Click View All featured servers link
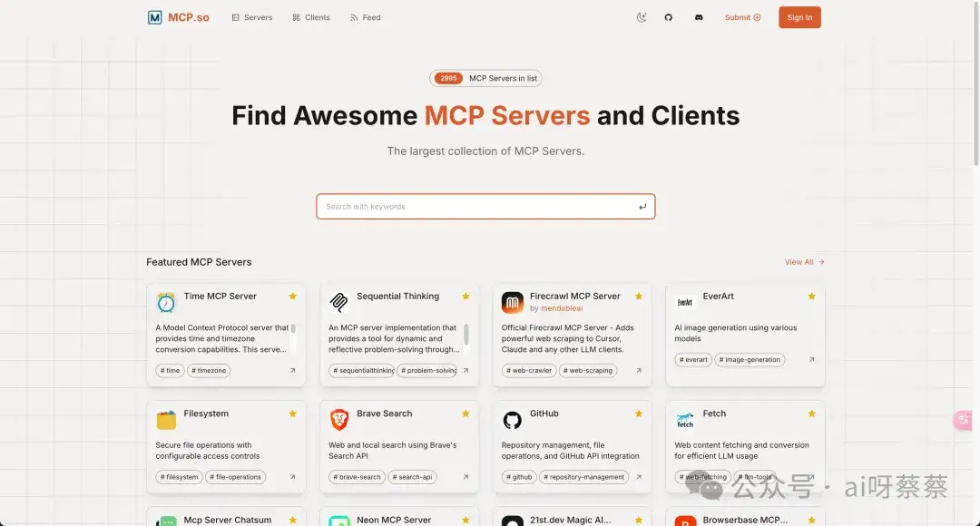 tap(804, 262)
